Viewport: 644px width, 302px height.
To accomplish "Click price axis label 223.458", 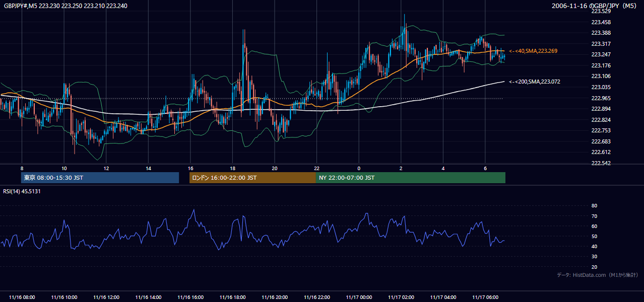I will (x=601, y=22).
